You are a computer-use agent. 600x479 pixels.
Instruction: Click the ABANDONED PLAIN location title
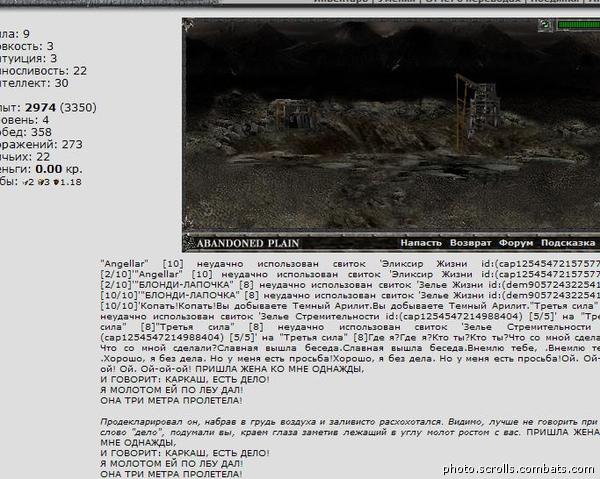(x=247, y=243)
